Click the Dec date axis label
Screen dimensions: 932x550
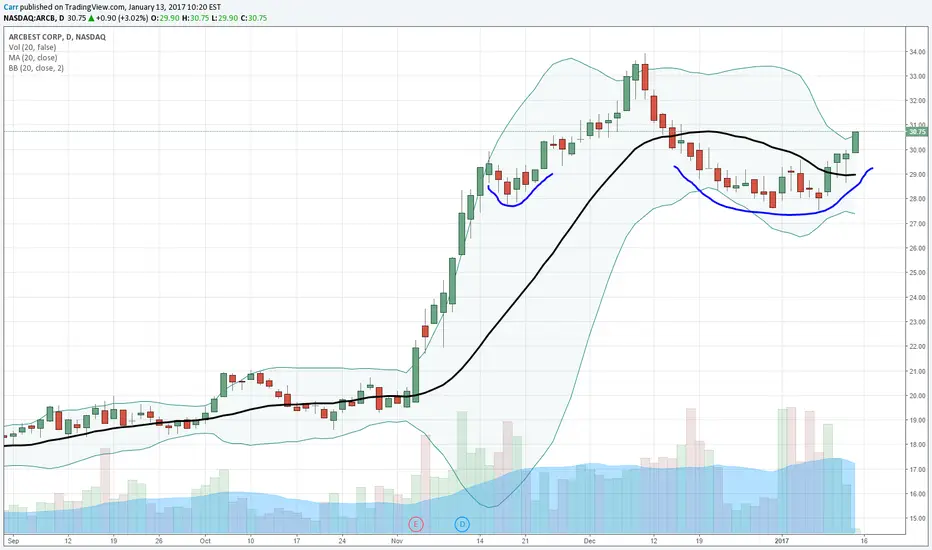click(589, 541)
